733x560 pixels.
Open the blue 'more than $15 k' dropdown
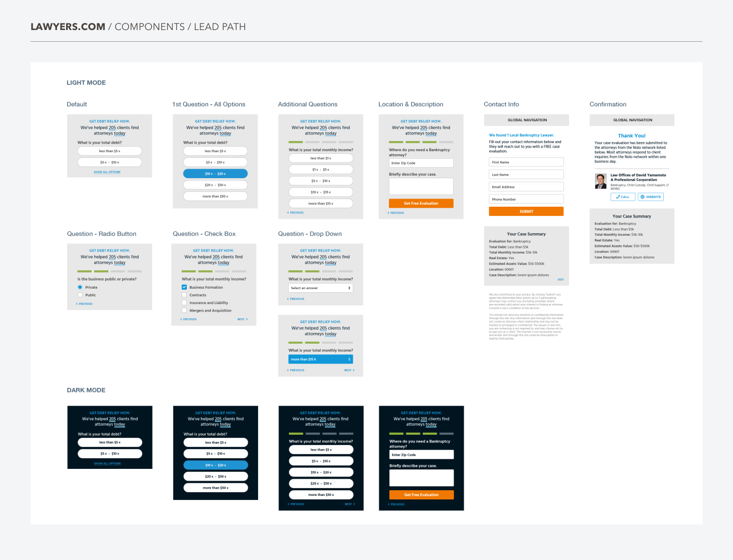(321, 359)
